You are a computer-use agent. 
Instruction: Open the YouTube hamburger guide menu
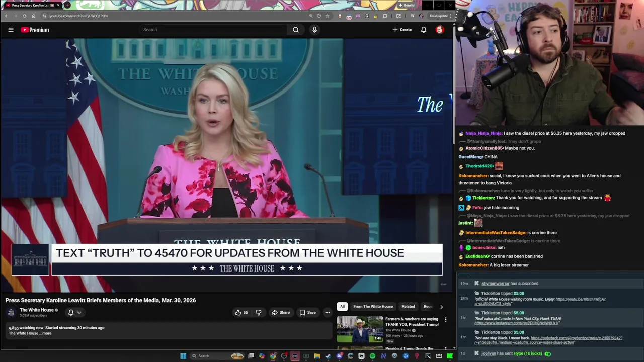coord(11,30)
